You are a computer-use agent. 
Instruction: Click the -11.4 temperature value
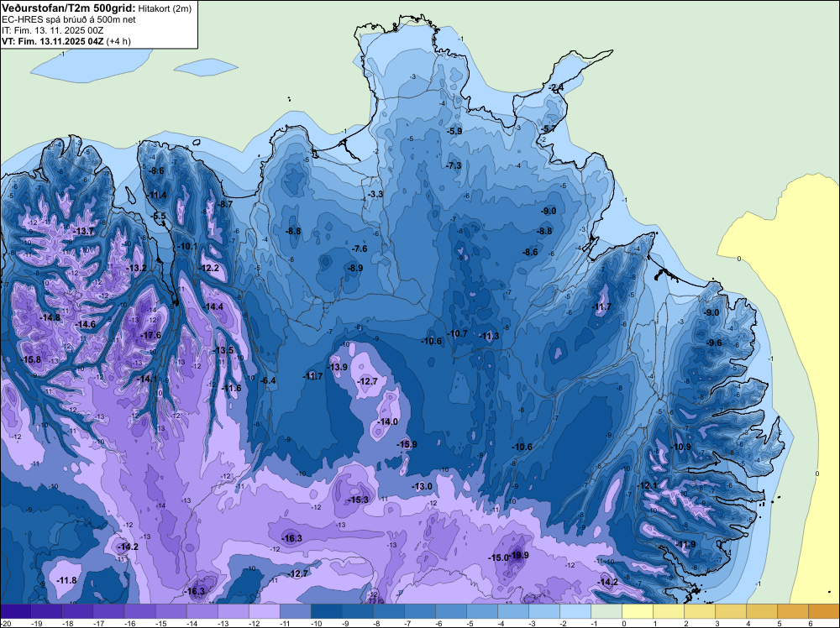click(x=157, y=195)
